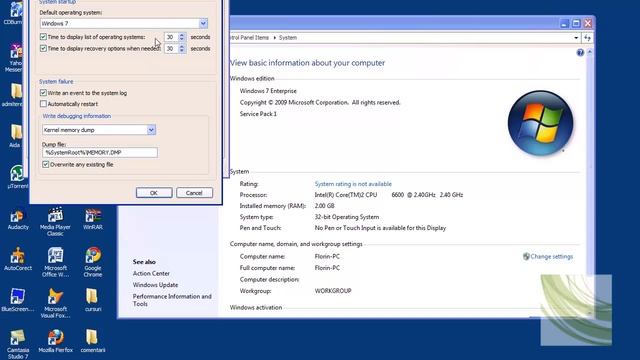
Task: Open the address bar history dropdown arrow
Action: (x=576, y=38)
